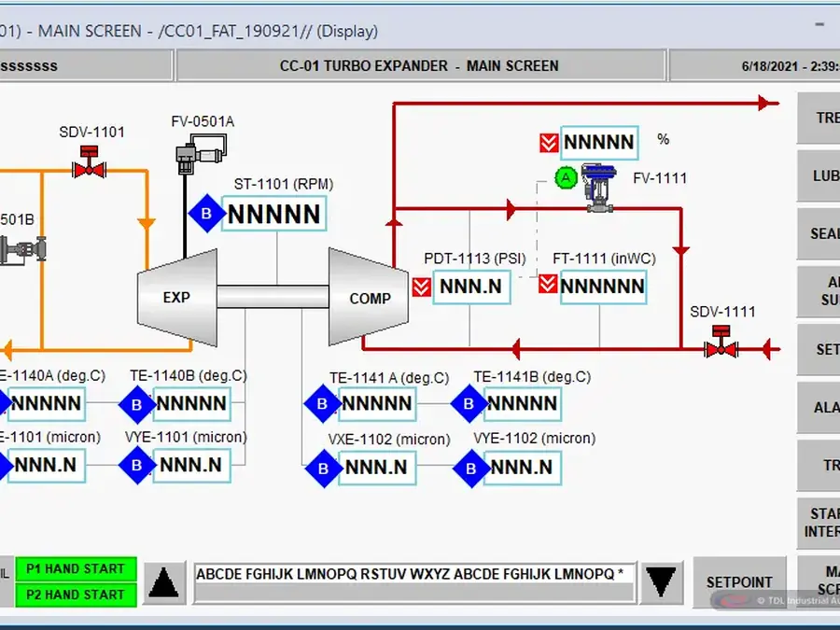Click the VXE-1102 micron value field

point(377,468)
